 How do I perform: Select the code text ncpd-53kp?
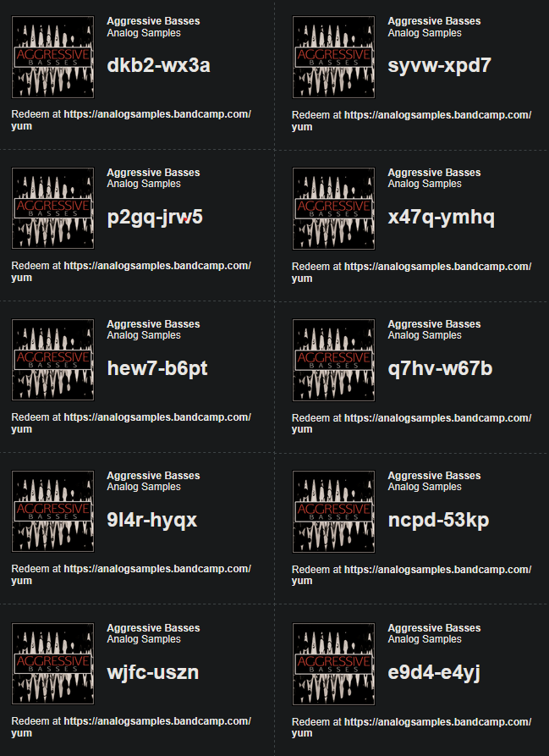click(438, 521)
